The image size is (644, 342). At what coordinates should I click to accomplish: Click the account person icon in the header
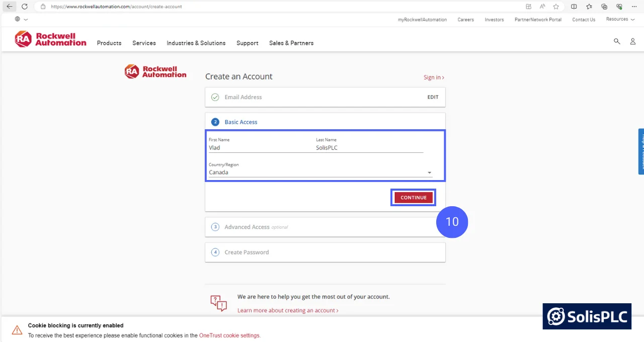point(632,41)
